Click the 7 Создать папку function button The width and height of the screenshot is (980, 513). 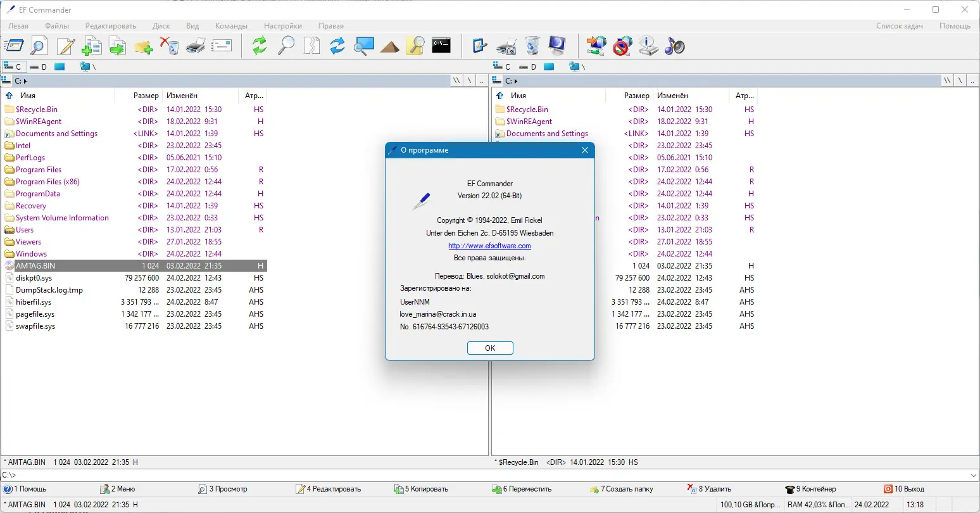click(621, 489)
